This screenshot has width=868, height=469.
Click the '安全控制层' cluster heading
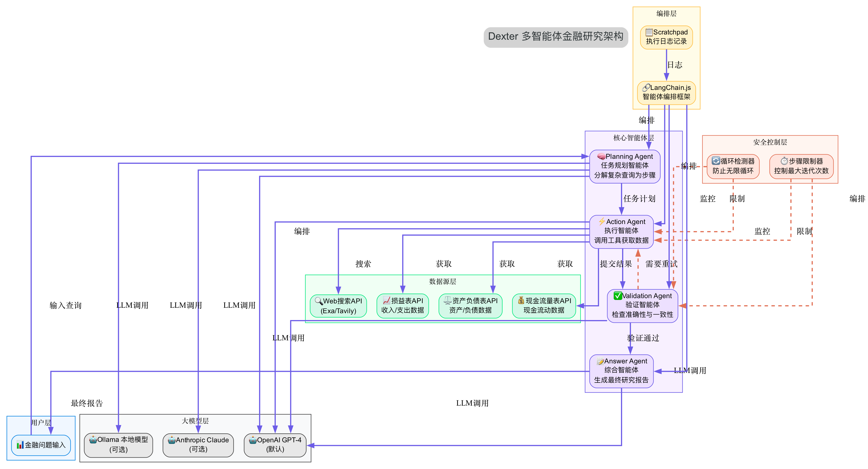(x=770, y=142)
